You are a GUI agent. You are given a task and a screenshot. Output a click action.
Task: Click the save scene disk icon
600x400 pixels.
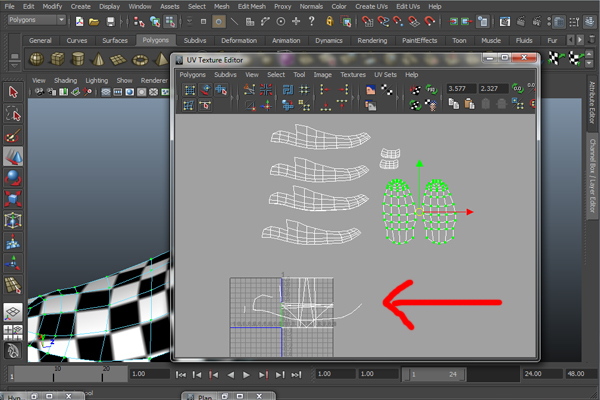pyautogui.click(x=111, y=22)
